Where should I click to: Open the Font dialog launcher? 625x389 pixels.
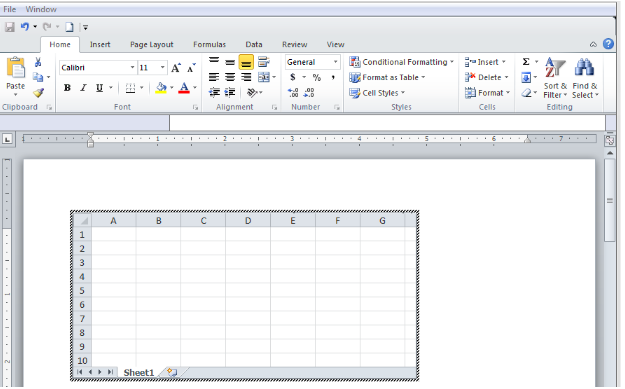click(x=195, y=107)
